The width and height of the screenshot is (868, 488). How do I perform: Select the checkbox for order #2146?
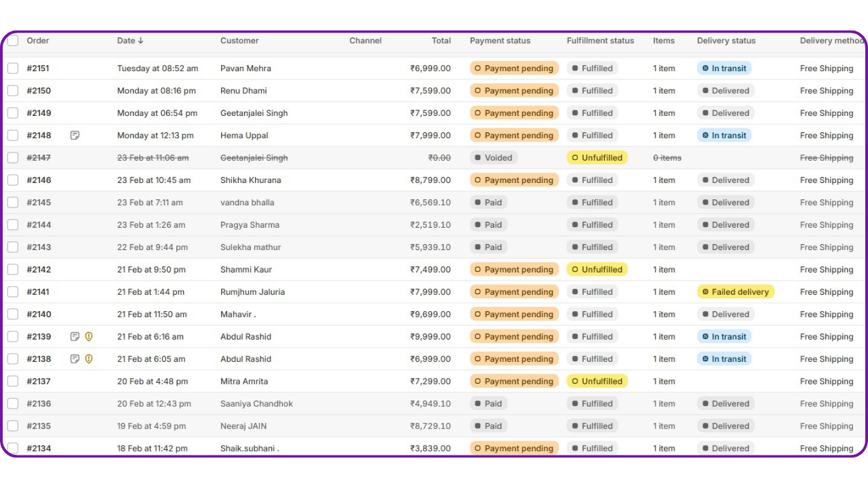[x=13, y=180]
